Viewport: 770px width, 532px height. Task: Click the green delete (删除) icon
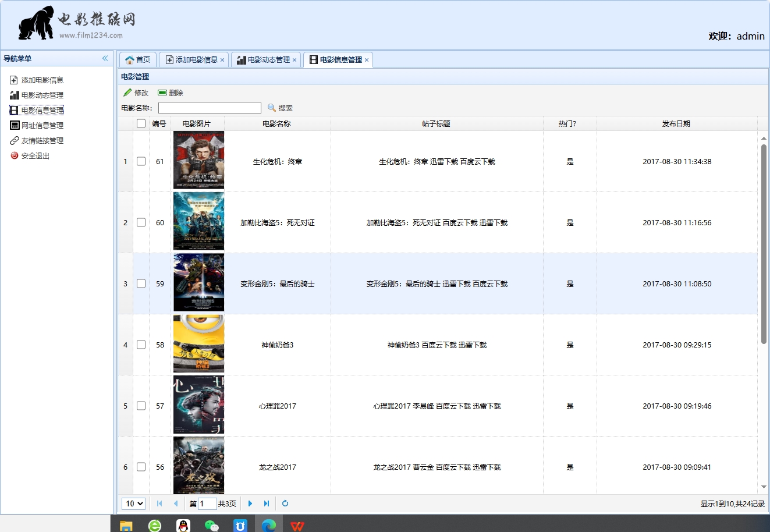tap(162, 93)
